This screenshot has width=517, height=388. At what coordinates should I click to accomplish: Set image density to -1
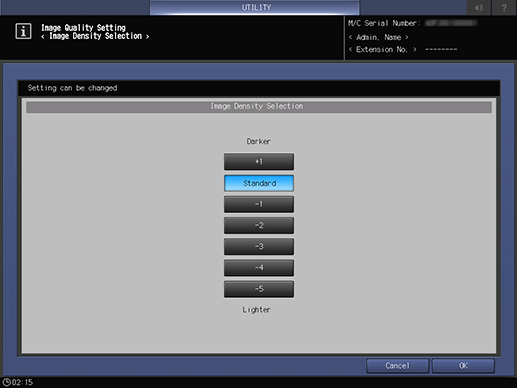259,204
